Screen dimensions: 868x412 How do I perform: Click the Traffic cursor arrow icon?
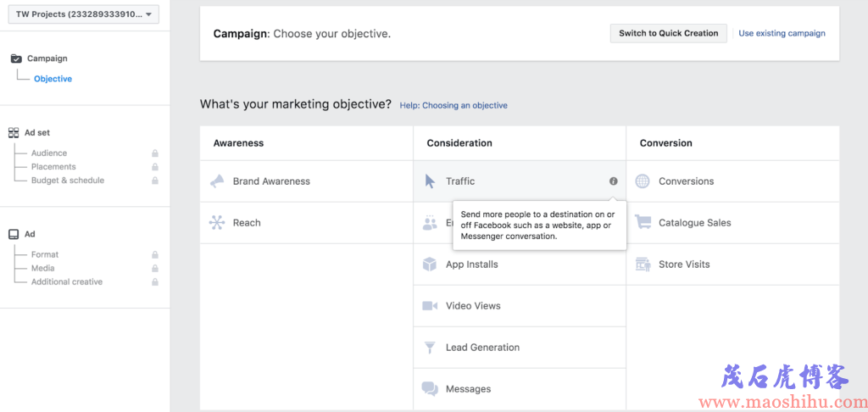(430, 181)
